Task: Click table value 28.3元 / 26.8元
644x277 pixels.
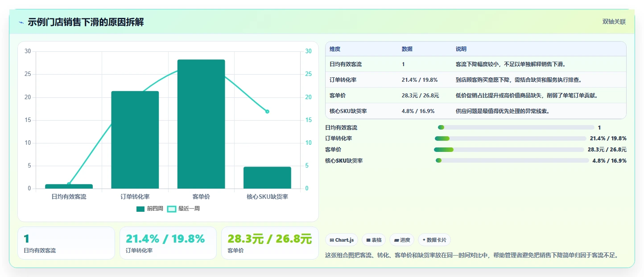Action: 421,95
